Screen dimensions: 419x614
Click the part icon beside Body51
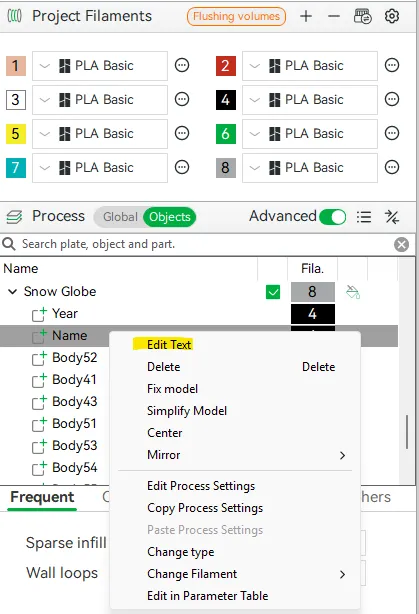click(x=39, y=424)
